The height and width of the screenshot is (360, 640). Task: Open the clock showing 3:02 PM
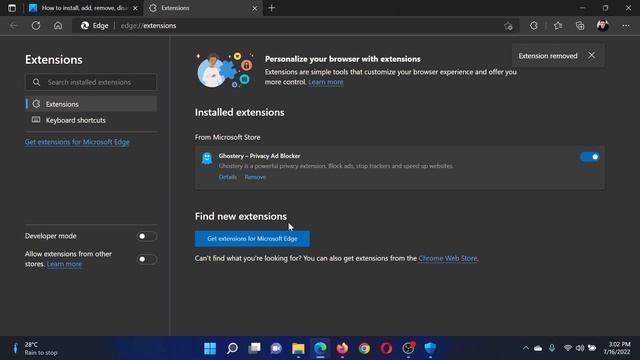(617, 348)
